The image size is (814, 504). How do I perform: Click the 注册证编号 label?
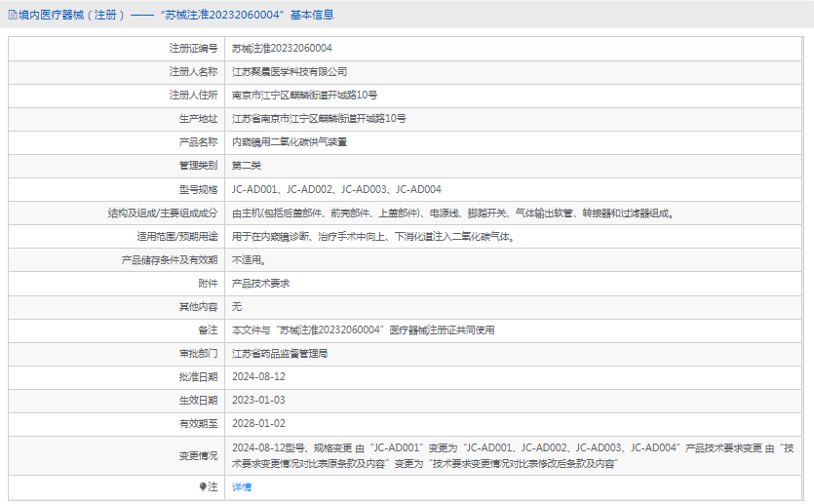193,49
